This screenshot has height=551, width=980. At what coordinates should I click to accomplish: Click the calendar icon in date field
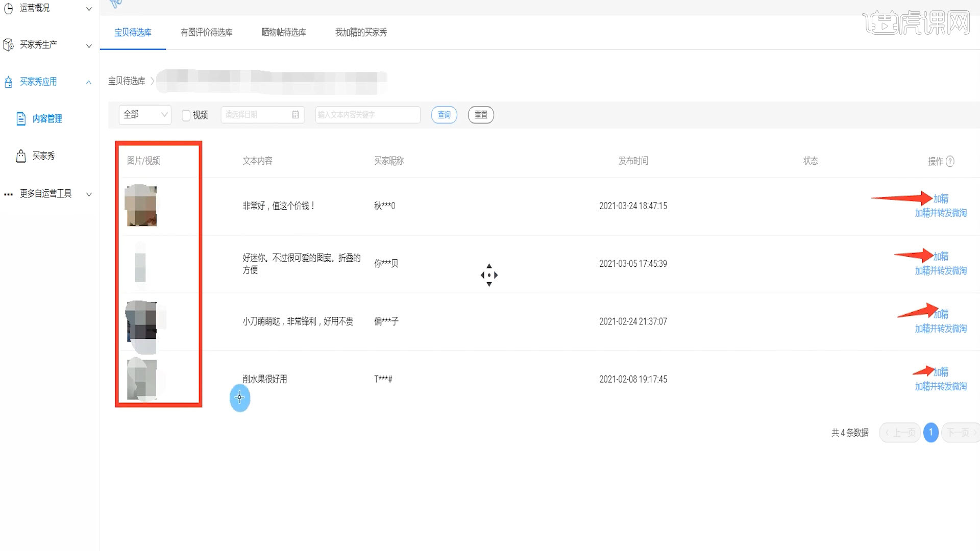click(x=296, y=115)
